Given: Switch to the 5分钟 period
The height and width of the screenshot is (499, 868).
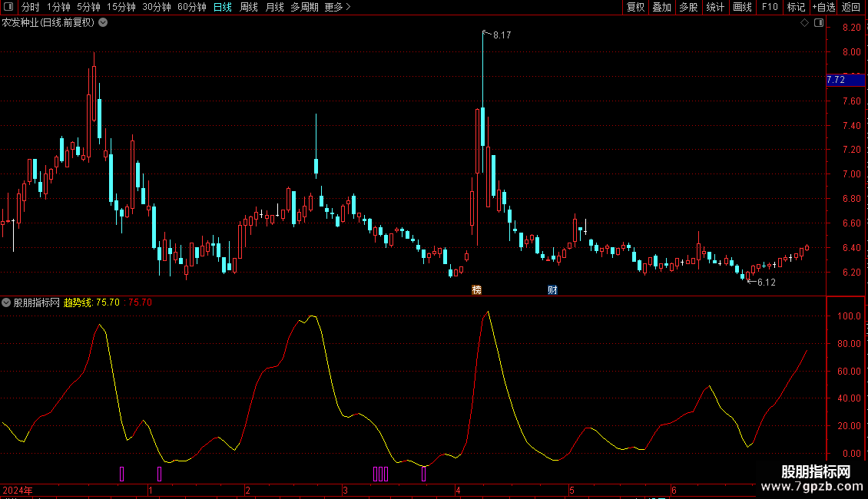Looking at the screenshot, I should (88, 7).
